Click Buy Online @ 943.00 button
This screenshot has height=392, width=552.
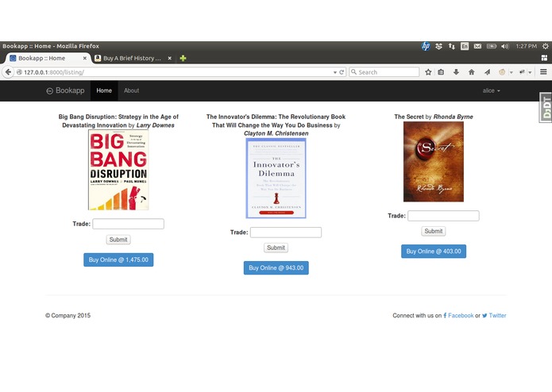276,268
